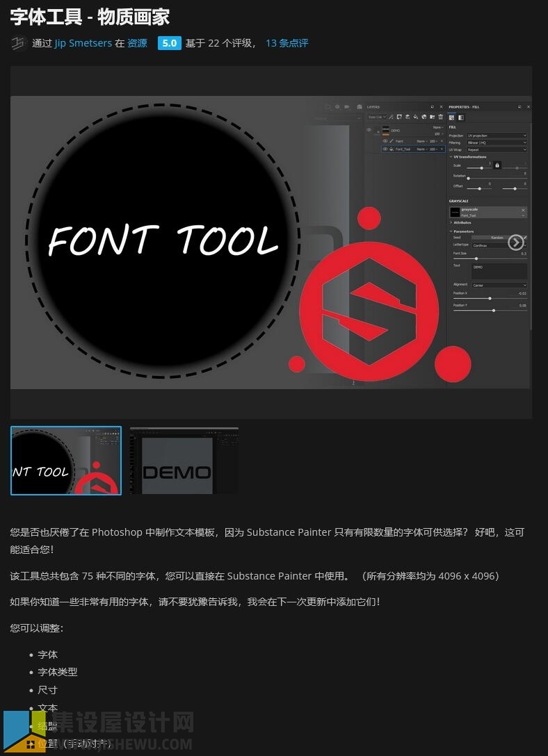Click the list item 字体
The image size is (548, 756).
click(48, 655)
